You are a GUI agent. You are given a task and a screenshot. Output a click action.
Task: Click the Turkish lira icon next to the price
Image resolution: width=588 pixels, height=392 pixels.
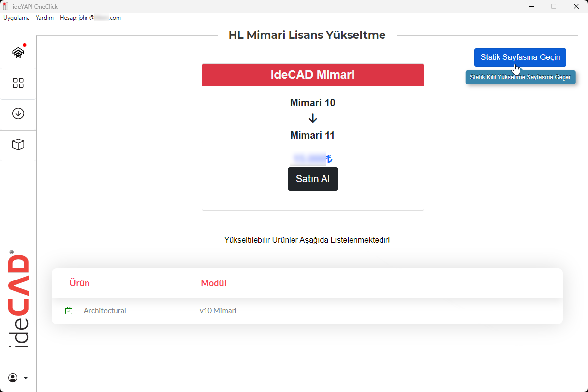328,159
